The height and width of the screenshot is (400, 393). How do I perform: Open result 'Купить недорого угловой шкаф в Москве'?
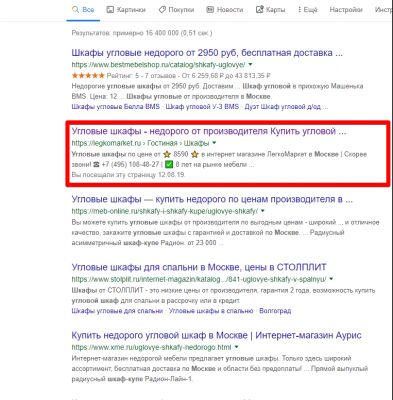pyautogui.click(x=217, y=335)
